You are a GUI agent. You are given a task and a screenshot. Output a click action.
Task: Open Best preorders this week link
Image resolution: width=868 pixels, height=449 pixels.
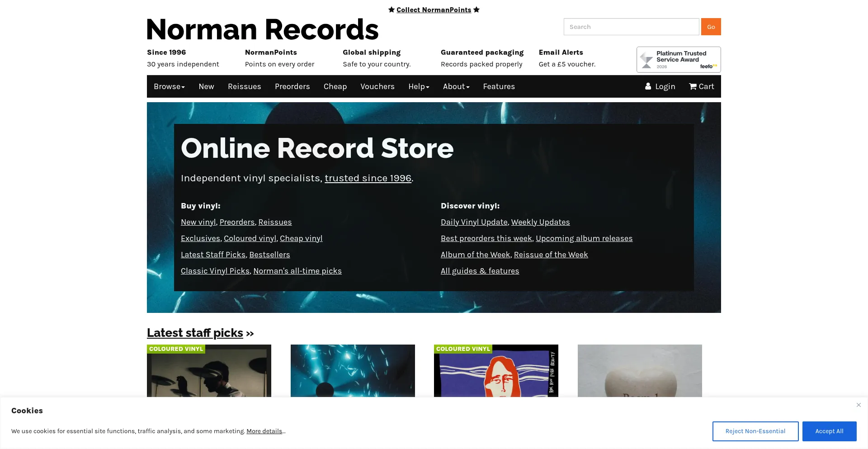[x=486, y=238]
